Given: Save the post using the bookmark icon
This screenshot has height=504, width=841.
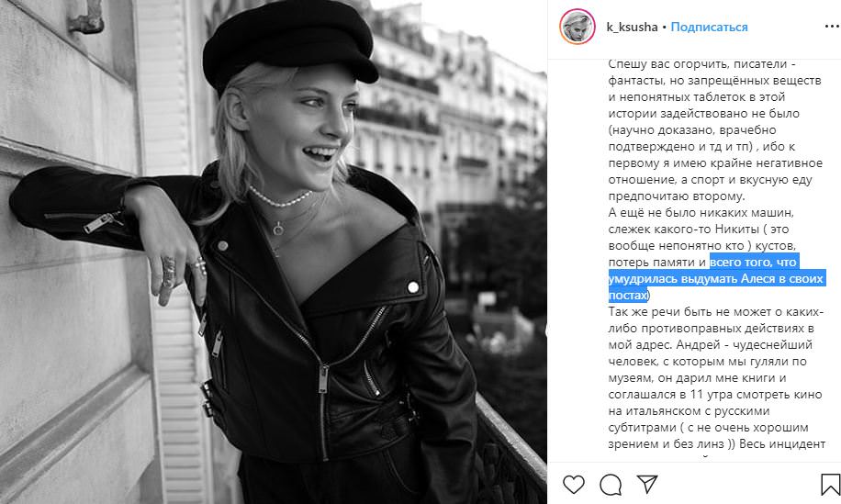Looking at the screenshot, I should pyautogui.click(x=830, y=484).
